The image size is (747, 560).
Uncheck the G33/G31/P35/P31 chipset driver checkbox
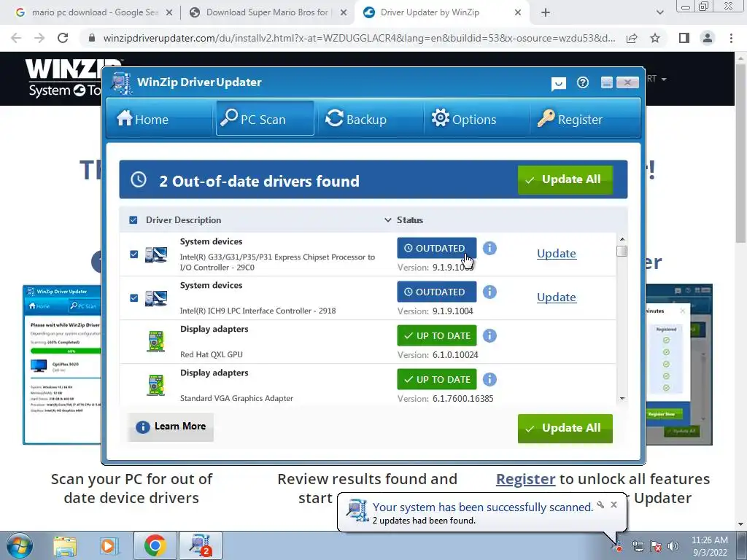point(134,254)
